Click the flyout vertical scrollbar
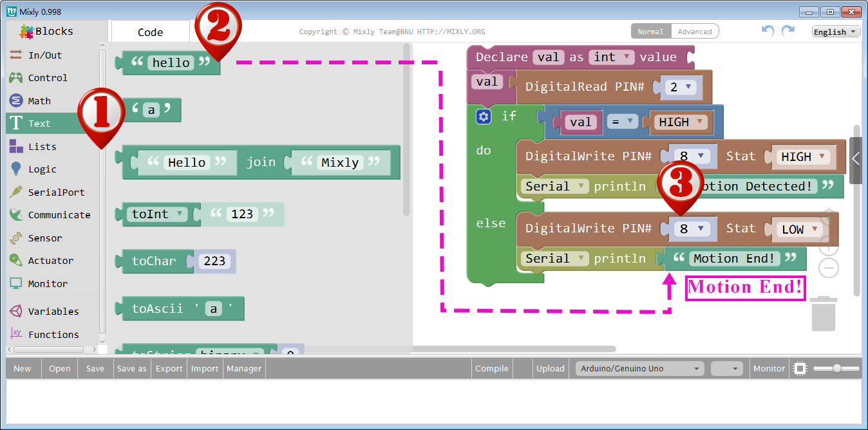Viewport: 868px width, 430px height. point(406,130)
